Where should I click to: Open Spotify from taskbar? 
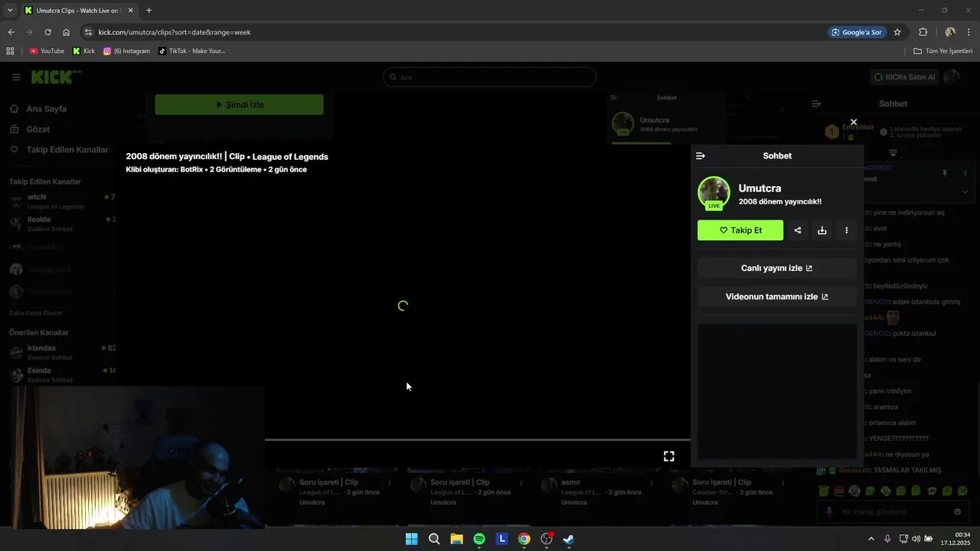point(479,539)
